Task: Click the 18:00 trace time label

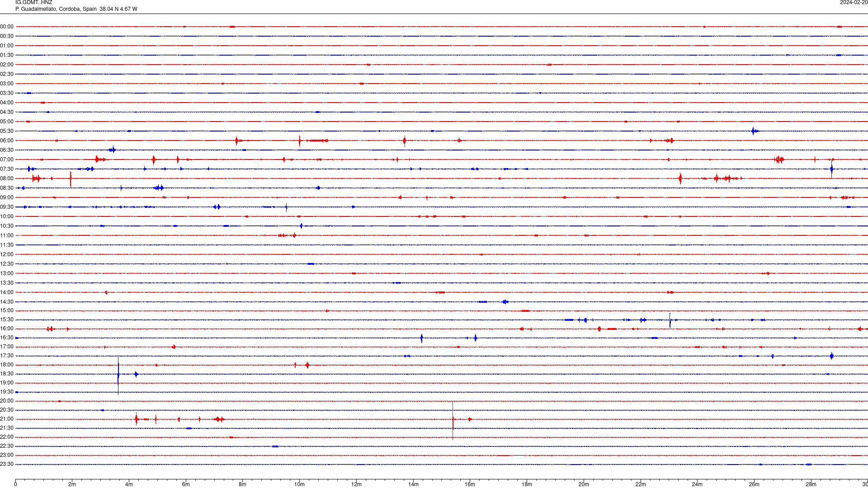Action: point(7,365)
